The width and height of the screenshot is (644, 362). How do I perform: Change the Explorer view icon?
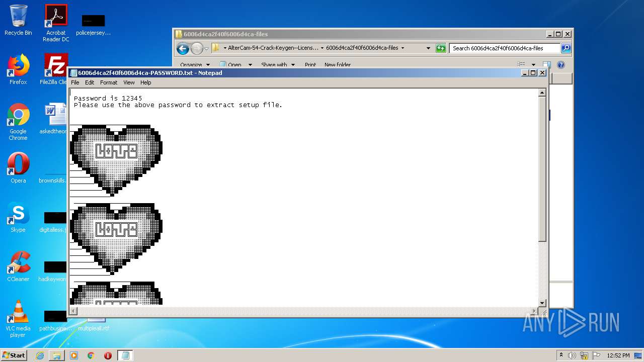(522, 65)
